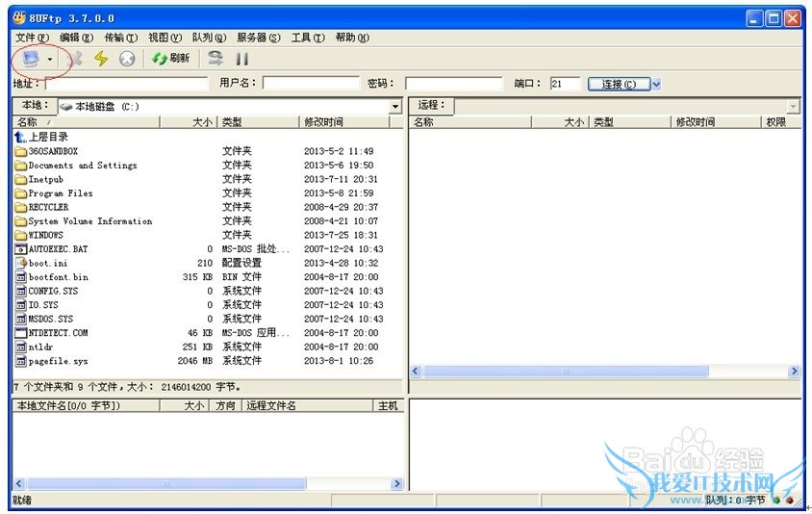Image resolution: width=812 pixels, height=514 pixels.
Task: Click the 配置设置 type of boot.ini
Action: pyautogui.click(x=241, y=263)
